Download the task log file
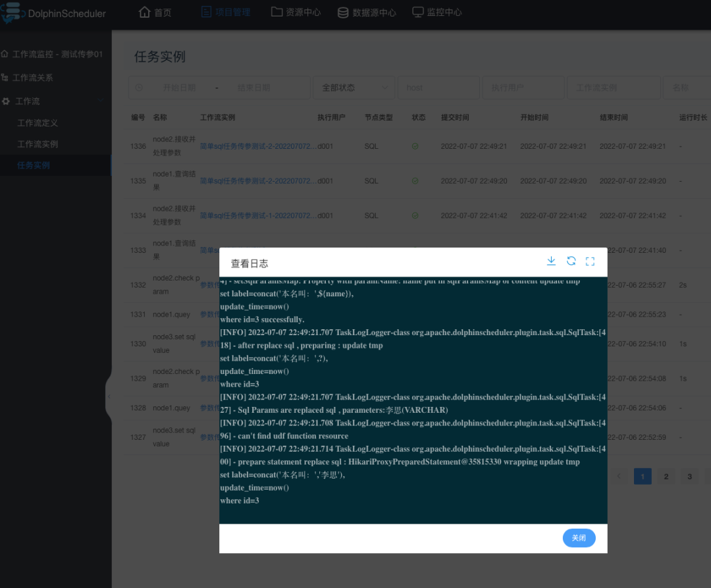 tap(551, 261)
